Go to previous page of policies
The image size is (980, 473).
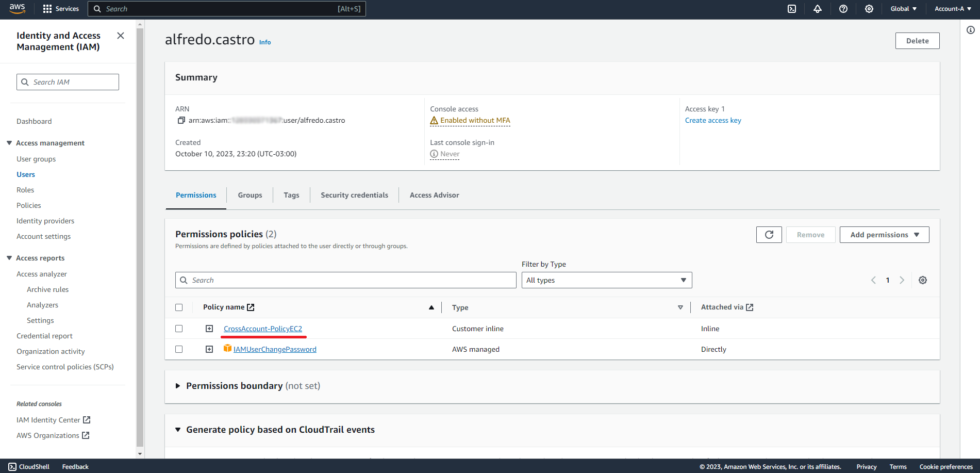[873, 280]
